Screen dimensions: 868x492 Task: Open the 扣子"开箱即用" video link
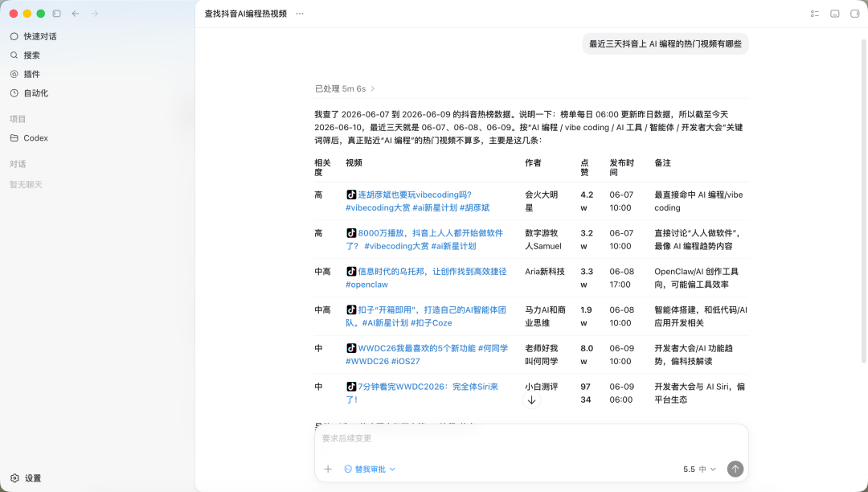coord(426,317)
